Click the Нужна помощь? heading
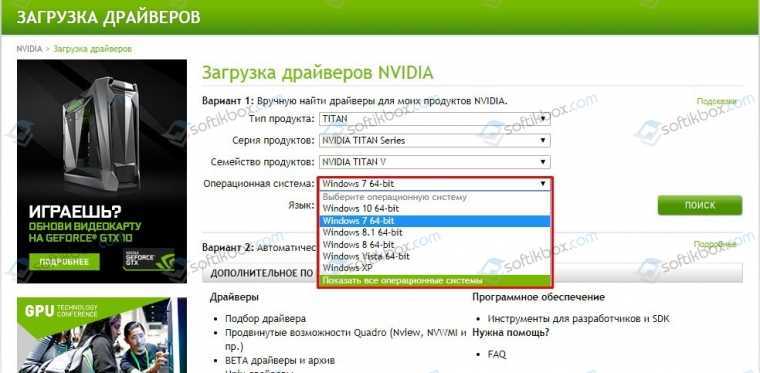Viewport: 760px width, 373px height. [x=510, y=333]
